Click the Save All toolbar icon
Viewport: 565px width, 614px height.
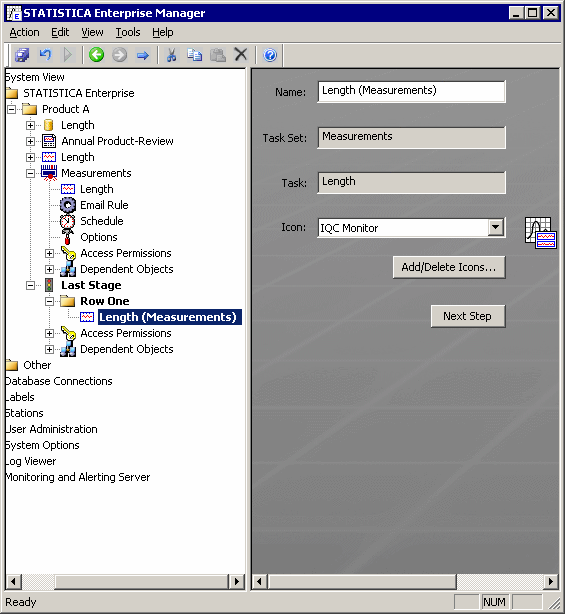[x=22, y=55]
